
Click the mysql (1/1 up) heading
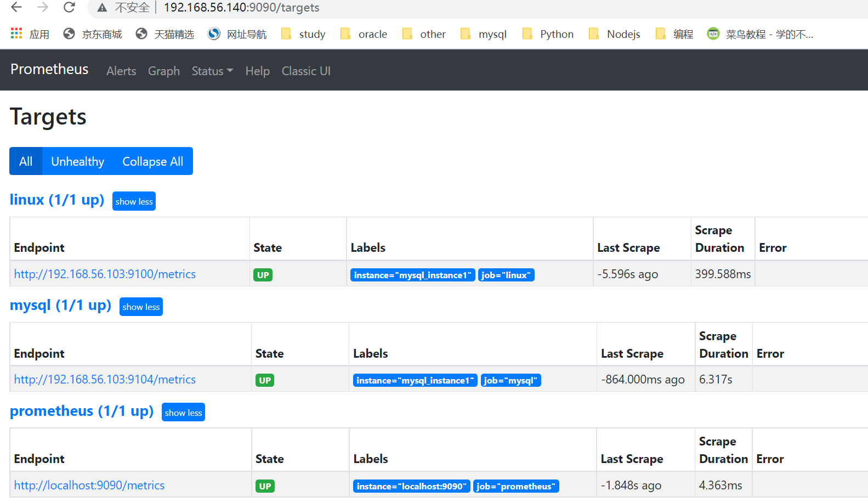point(60,305)
